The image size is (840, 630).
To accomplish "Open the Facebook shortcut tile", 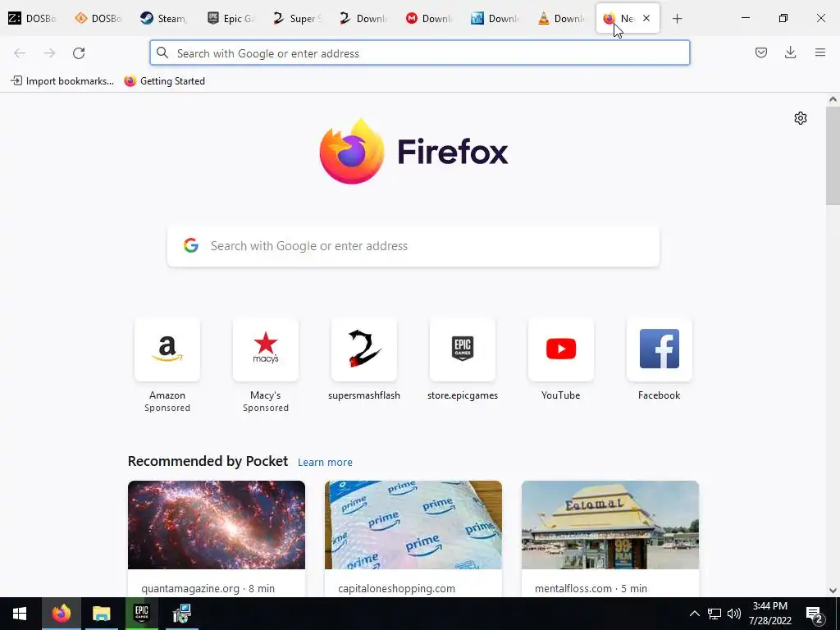I will coord(660,349).
